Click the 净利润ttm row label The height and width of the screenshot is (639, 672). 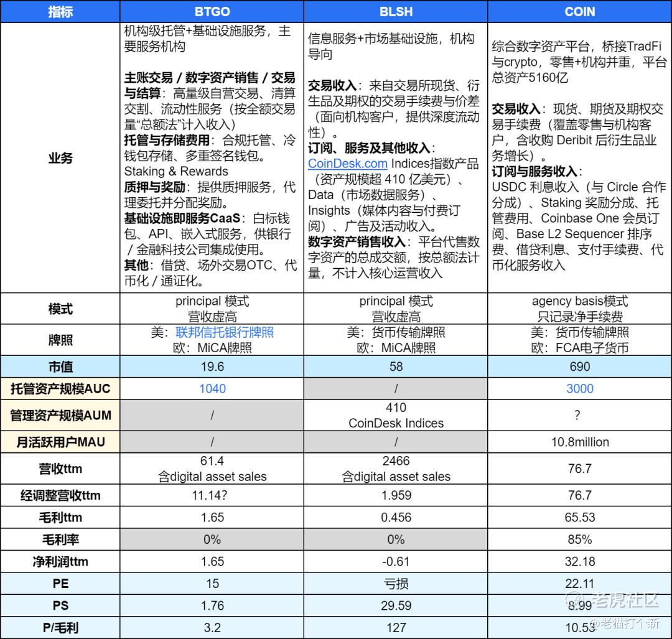point(60,561)
